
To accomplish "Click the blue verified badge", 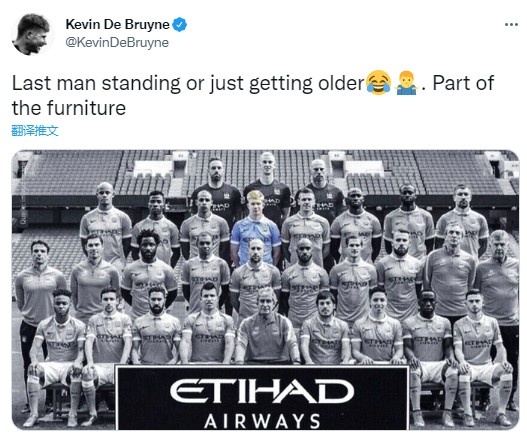I will [179, 25].
